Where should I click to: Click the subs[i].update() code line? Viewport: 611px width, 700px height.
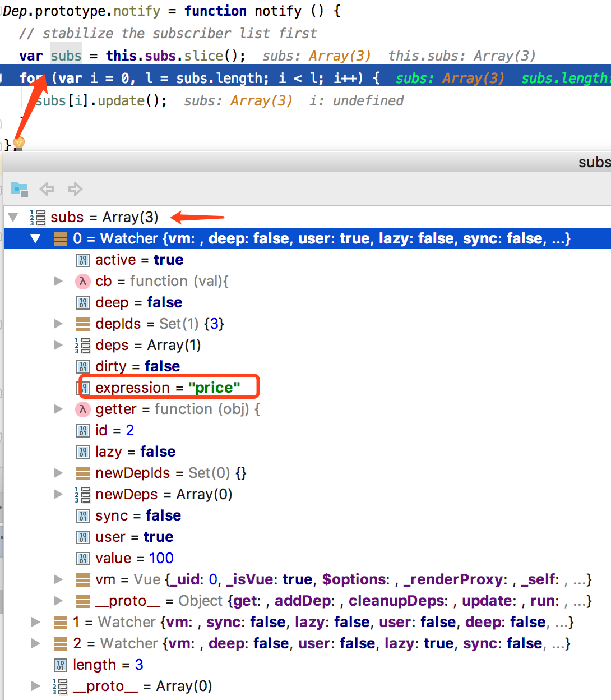pos(101,101)
